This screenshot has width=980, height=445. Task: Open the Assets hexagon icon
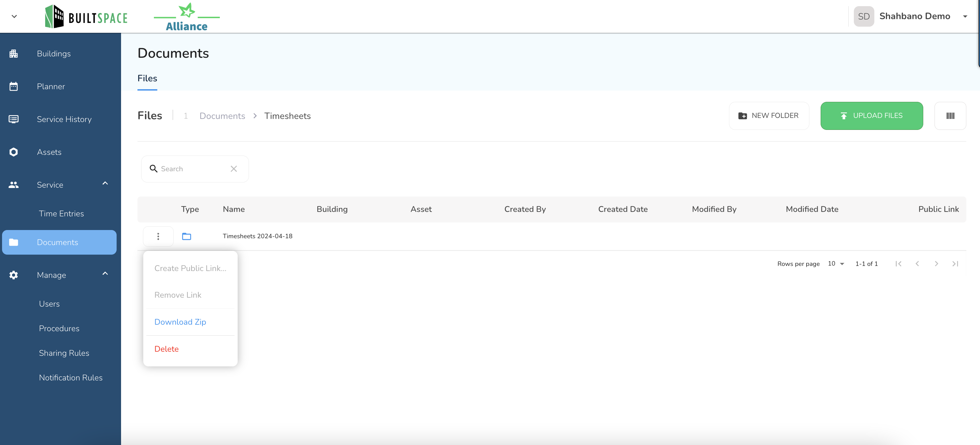click(14, 152)
